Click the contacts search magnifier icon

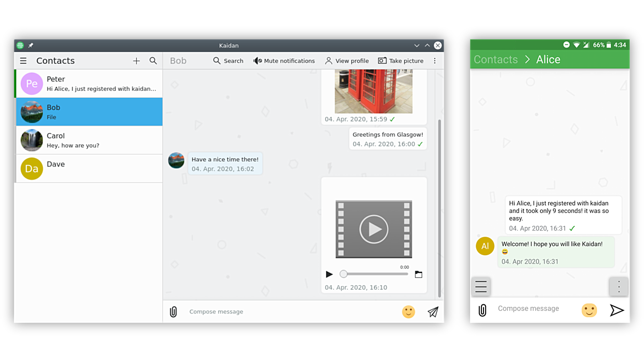(x=153, y=61)
